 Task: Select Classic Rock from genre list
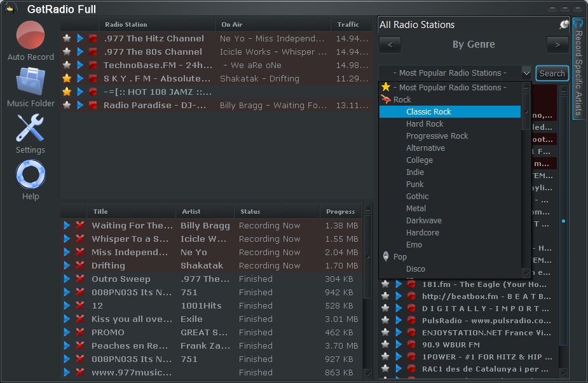click(428, 112)
